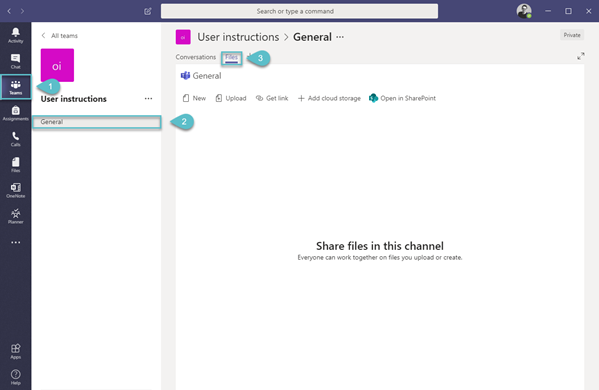This screenshot has height=390, width=599.
Task: Switch to the Files tab
Action: click(x=232, y=58)
